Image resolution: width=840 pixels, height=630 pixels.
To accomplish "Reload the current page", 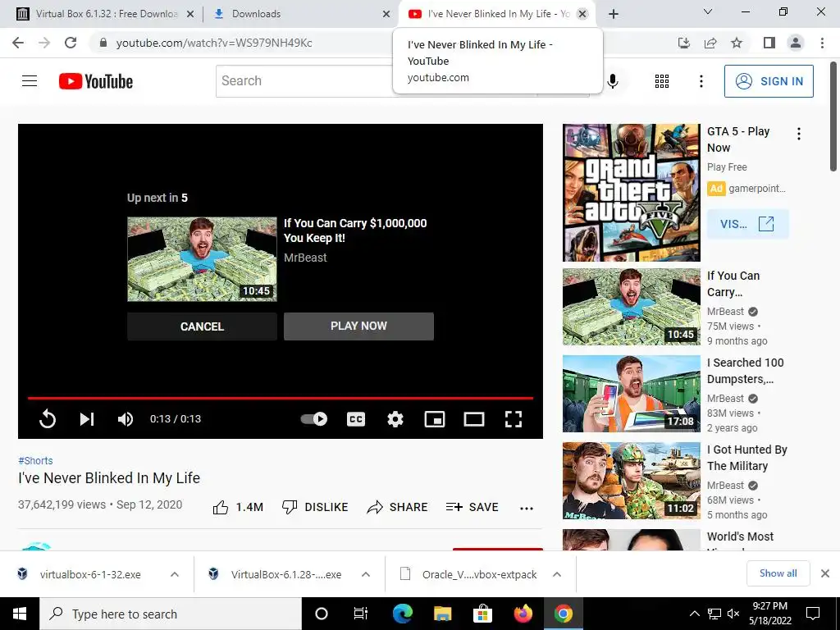I will pyautogui.click(x=71, y=43).
